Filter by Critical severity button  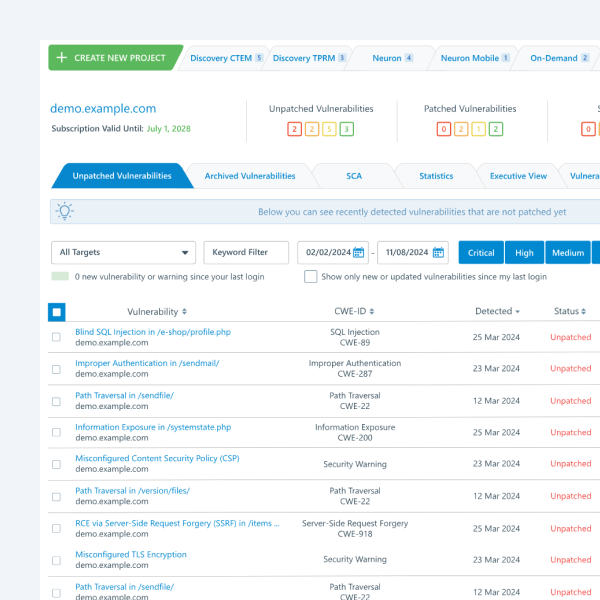click(481, 253)
